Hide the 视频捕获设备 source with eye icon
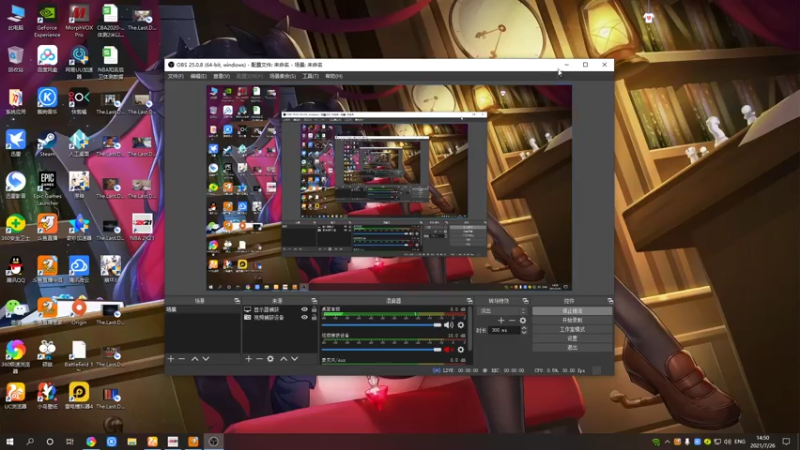 [x=305, y=317]
